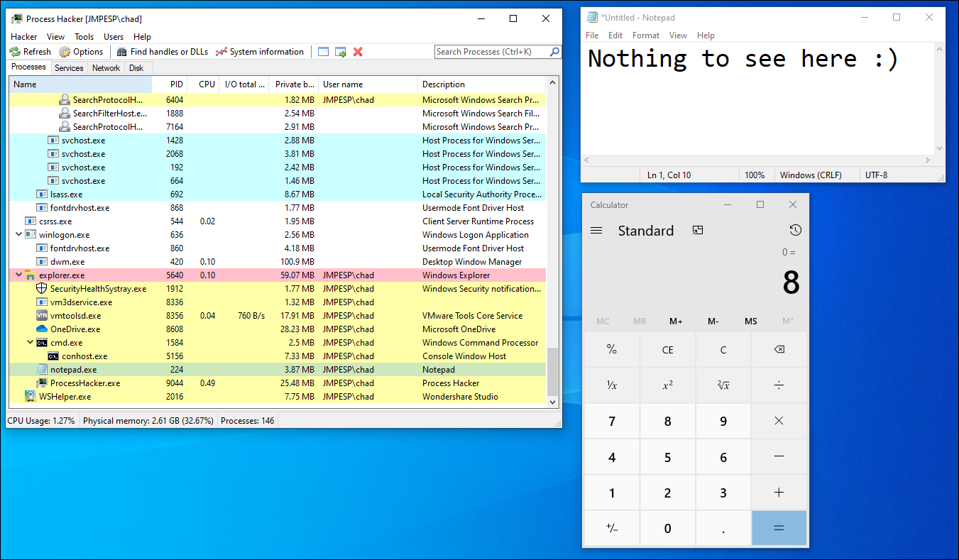The image size is (959, 560).
Task: Click the divide key in Calculator
Action: 779,385
